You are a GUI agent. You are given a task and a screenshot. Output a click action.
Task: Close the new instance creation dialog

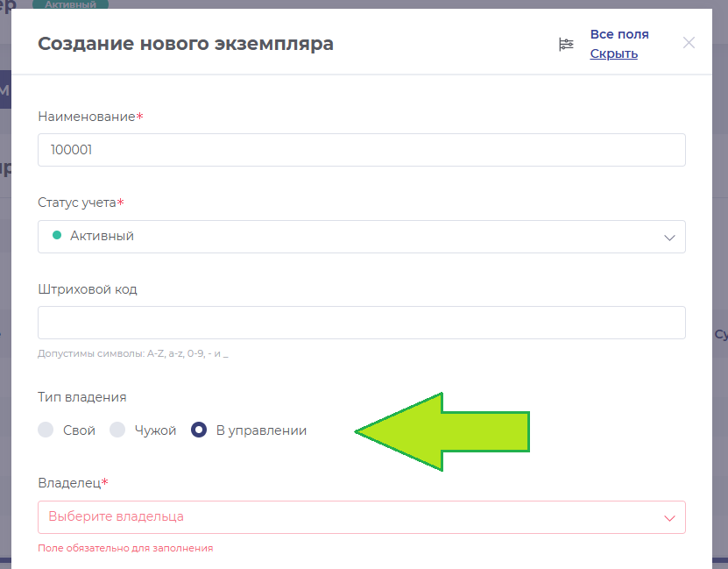tap(689, 43)
